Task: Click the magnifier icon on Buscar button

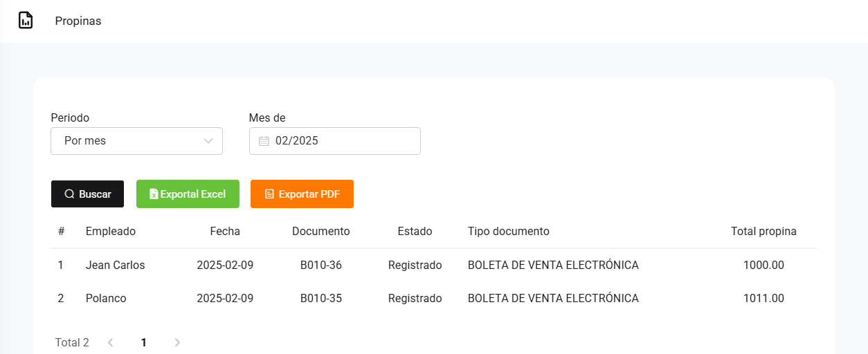Action: coord(69,194)
